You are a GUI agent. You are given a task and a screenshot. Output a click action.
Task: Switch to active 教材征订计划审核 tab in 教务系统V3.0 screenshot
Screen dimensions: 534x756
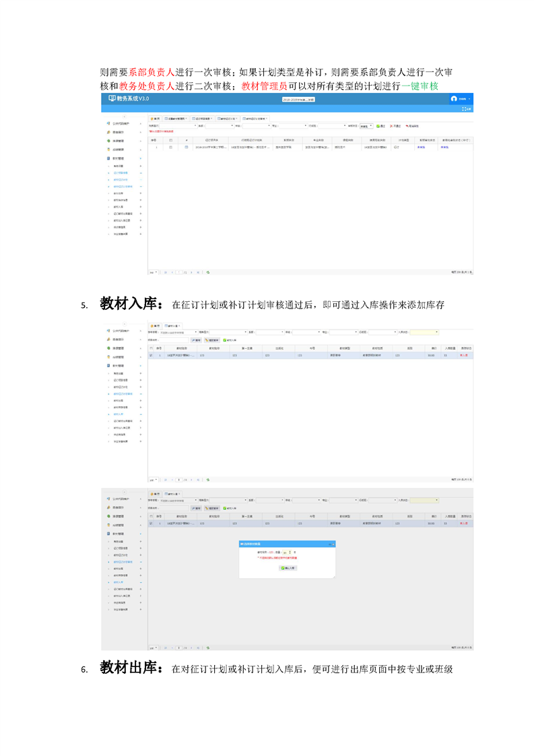[257, 118]
